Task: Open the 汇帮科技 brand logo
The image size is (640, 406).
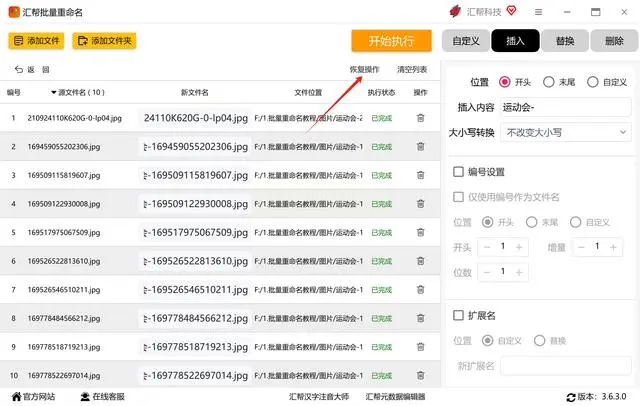Action: click(x=455, y=11)
